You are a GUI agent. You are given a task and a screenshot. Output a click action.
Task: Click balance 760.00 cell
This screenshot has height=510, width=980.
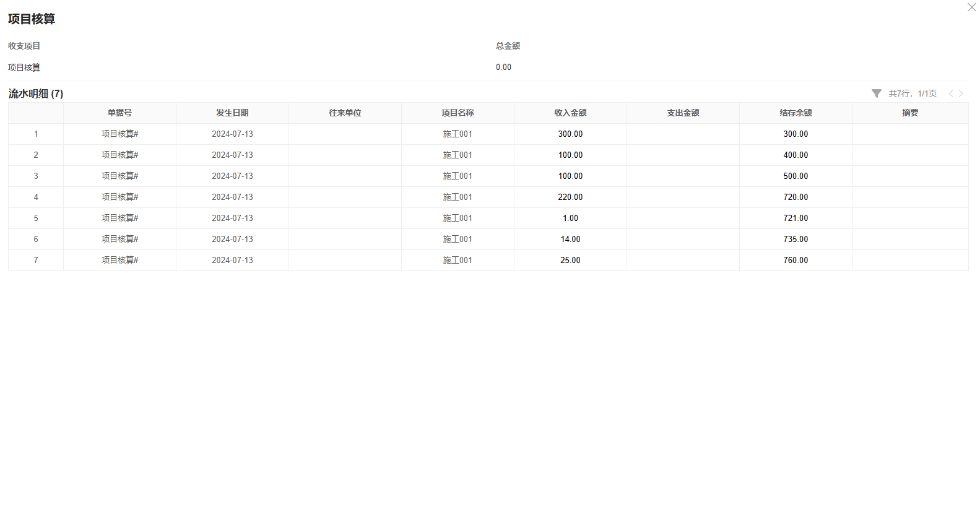pyautogui.click(x=796, y=260)
